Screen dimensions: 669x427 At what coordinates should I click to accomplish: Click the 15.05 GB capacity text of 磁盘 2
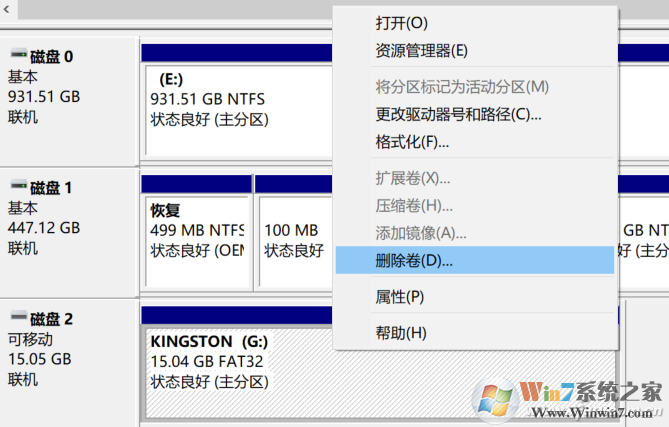point(39,359)
